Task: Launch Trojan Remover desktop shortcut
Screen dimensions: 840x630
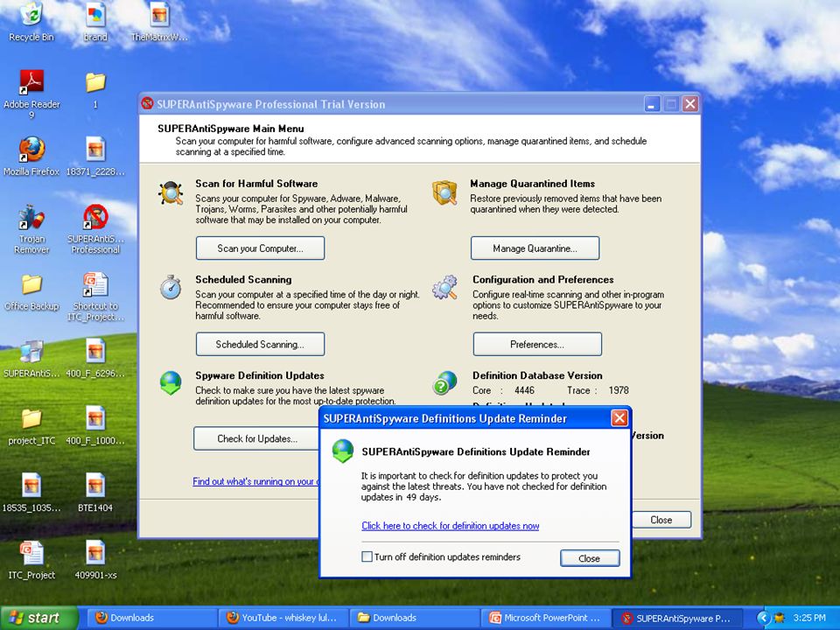Action: pos(31,216)
